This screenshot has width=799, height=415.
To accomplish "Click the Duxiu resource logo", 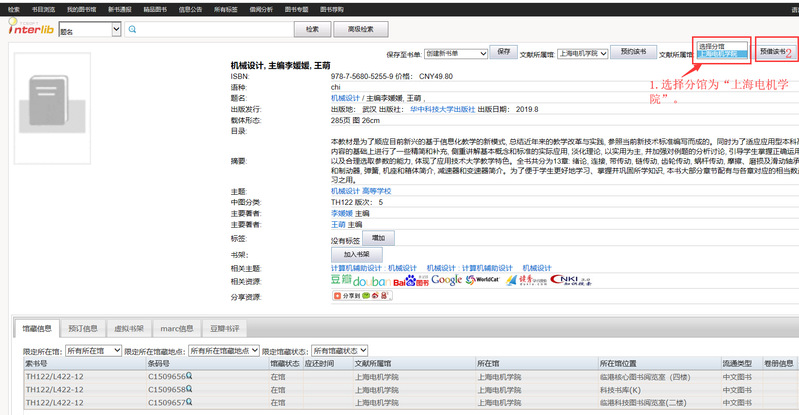I will click(x=526, y=281).
